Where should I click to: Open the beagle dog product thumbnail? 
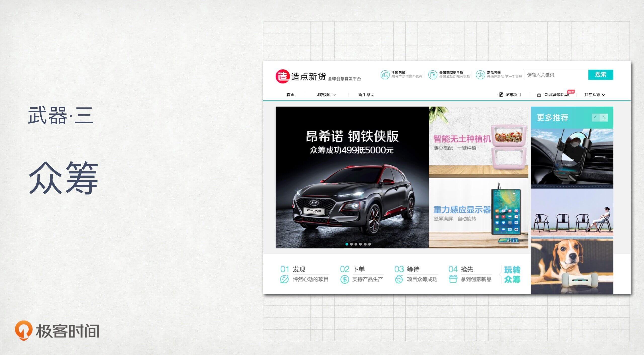tap(572, 267)
